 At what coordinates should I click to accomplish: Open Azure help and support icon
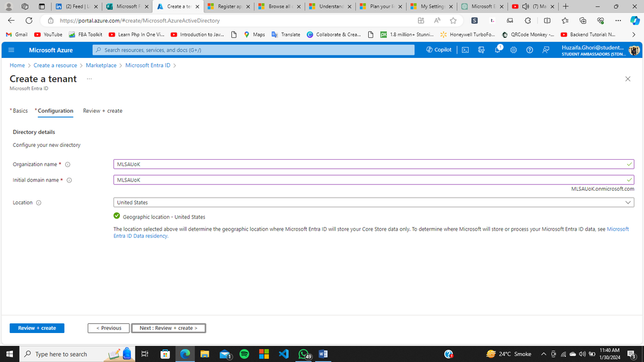tap(529, 50)
